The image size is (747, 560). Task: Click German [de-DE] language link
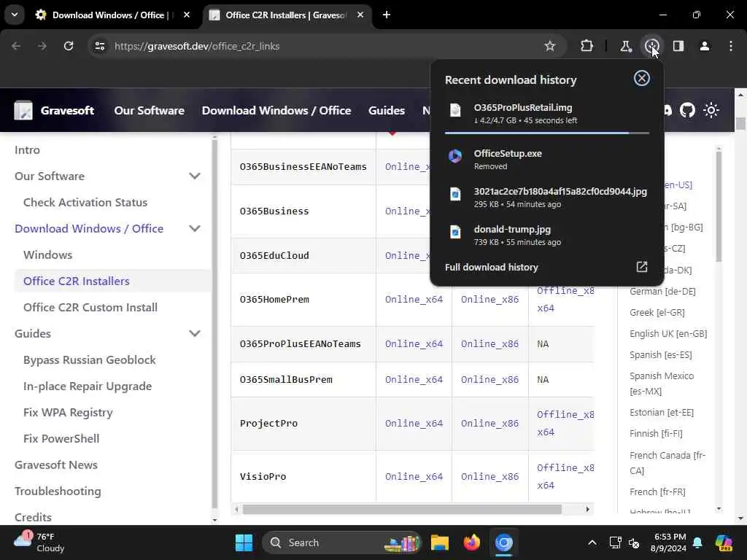point(662,291)
